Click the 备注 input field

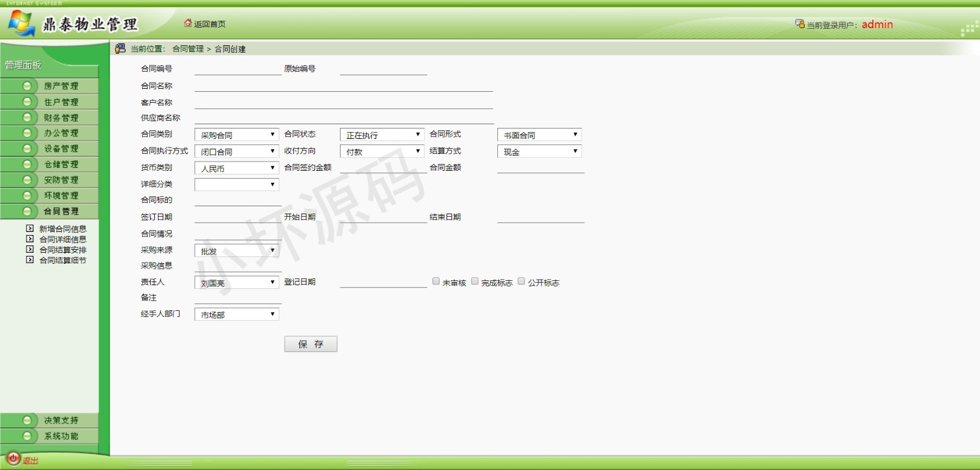point(238,297)
